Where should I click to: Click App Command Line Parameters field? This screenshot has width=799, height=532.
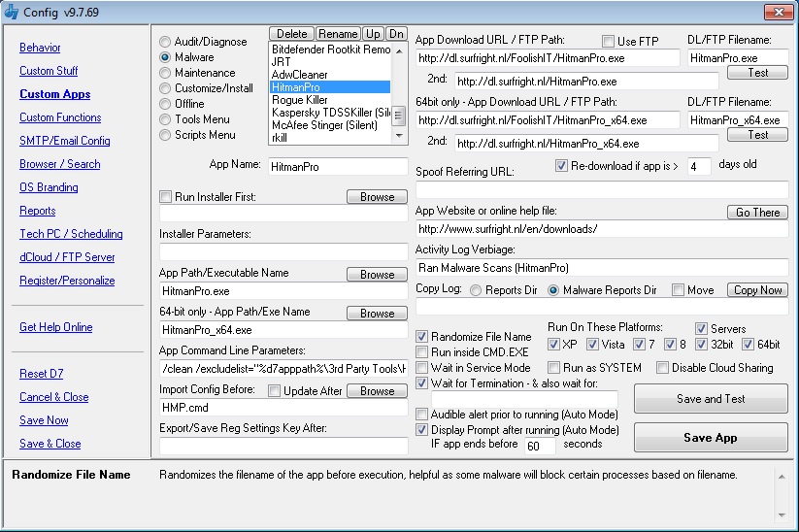coord(283,369)
